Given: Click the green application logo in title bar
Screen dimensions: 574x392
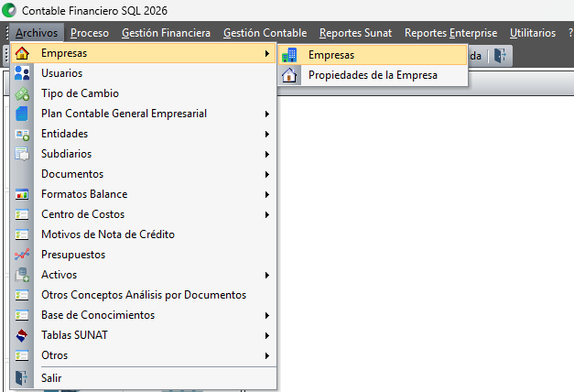Looking at the screenshot, I should coord(9,10).
